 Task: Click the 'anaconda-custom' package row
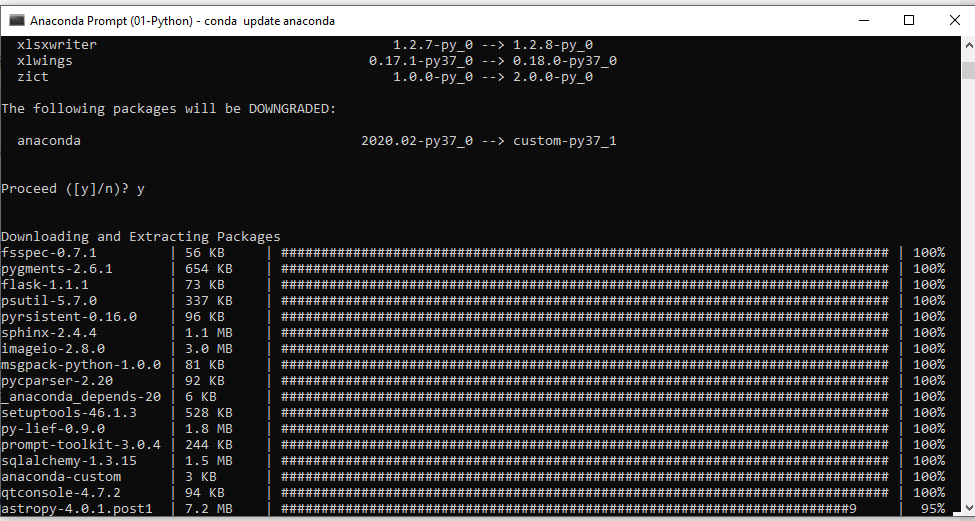pos(473,477)
